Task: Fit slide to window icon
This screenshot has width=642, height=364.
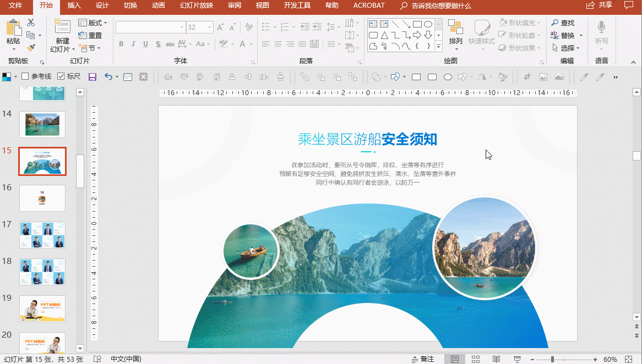Action: pyautogui.click(x=628, y=359)
